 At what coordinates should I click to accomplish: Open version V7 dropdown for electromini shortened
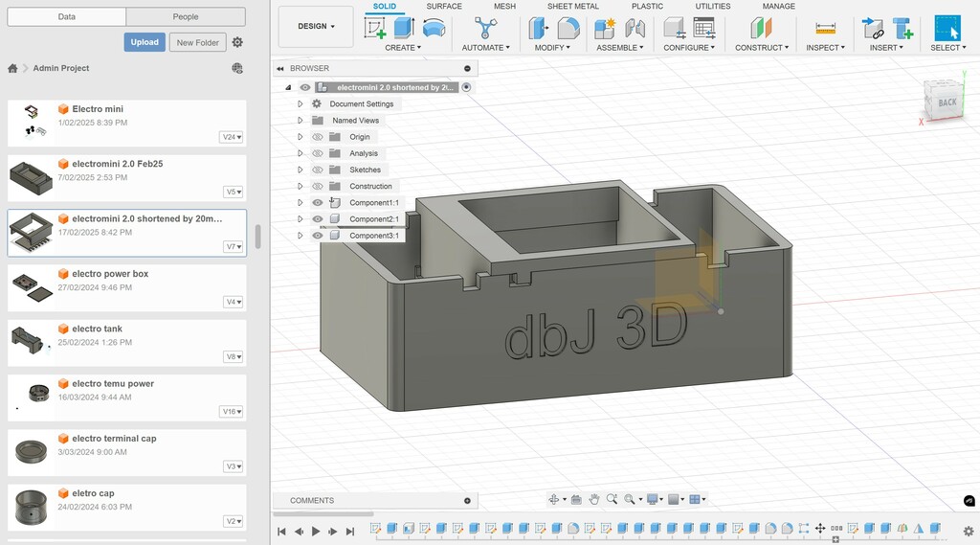click(233, 247)
